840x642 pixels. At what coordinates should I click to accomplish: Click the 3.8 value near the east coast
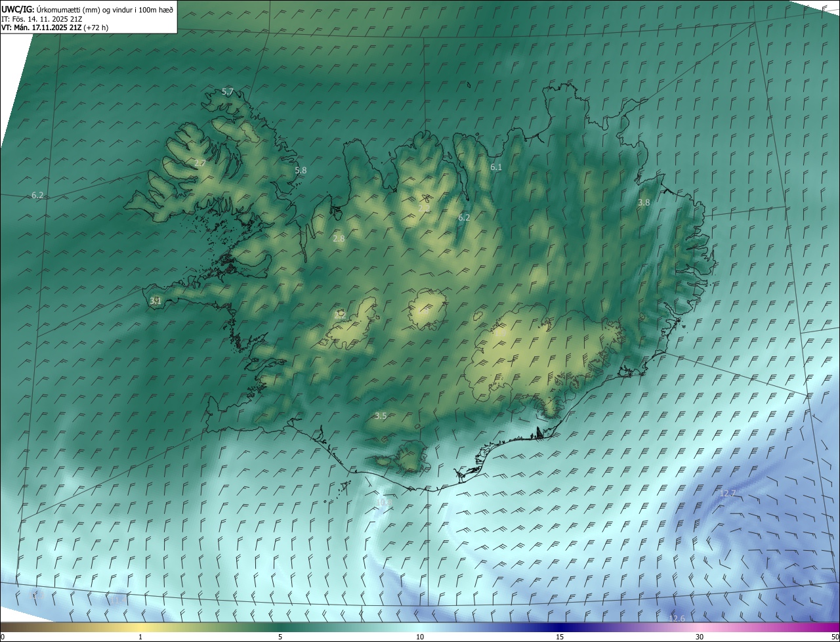coord(644,203)
